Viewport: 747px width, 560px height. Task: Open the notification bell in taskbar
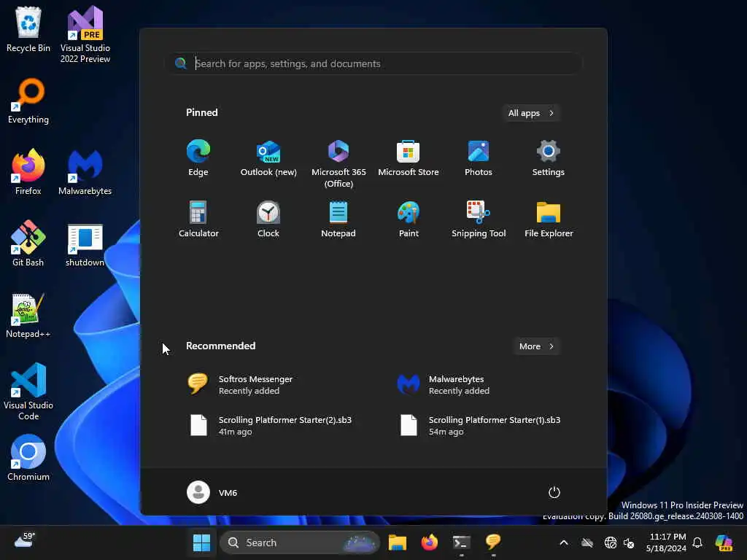697,542
